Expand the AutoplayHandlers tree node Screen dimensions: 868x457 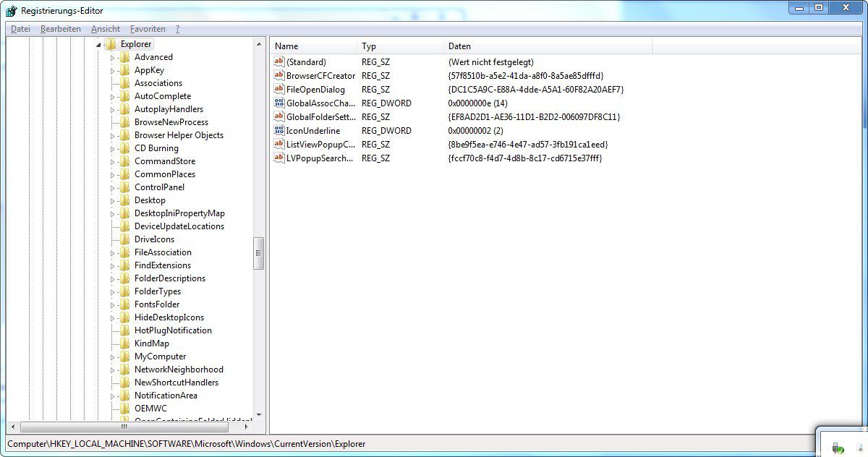tap(111, 108)
